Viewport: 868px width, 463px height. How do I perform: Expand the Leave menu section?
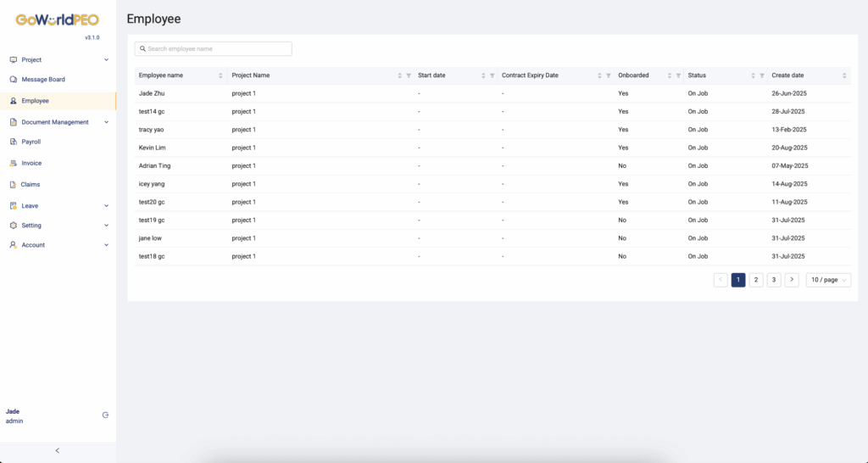tap(106, 206)
